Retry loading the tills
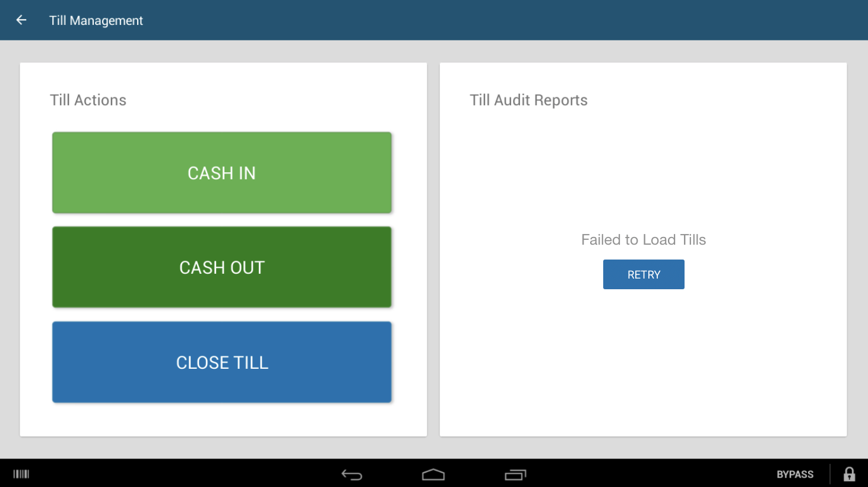 point(644,274)
